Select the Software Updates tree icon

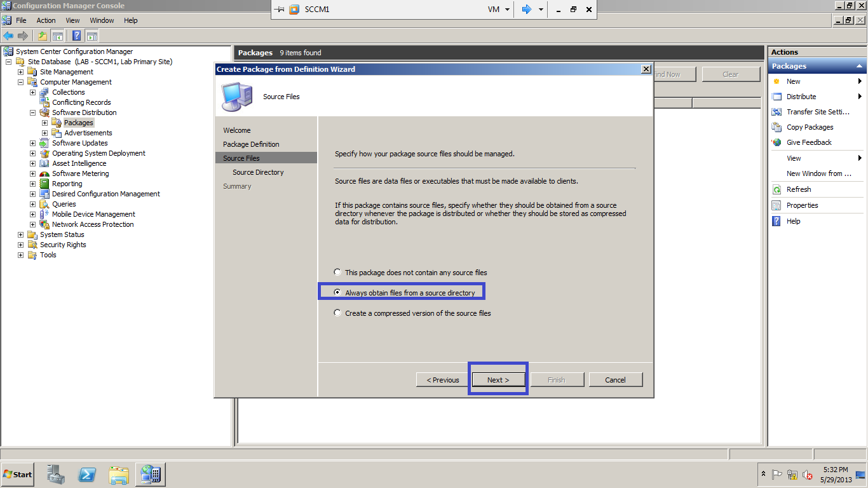point(44,143)
